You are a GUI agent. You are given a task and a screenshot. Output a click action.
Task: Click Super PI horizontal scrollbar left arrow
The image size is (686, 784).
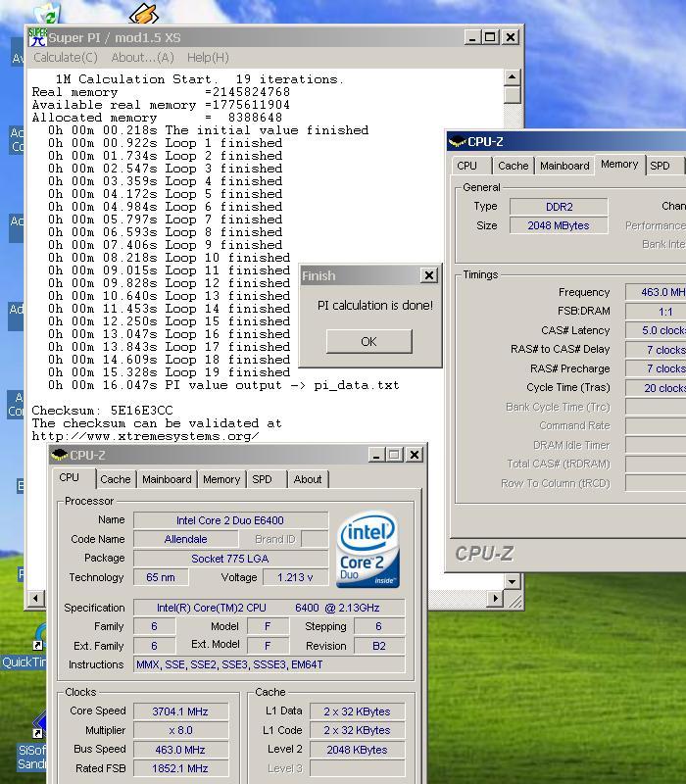pos(36,598)
